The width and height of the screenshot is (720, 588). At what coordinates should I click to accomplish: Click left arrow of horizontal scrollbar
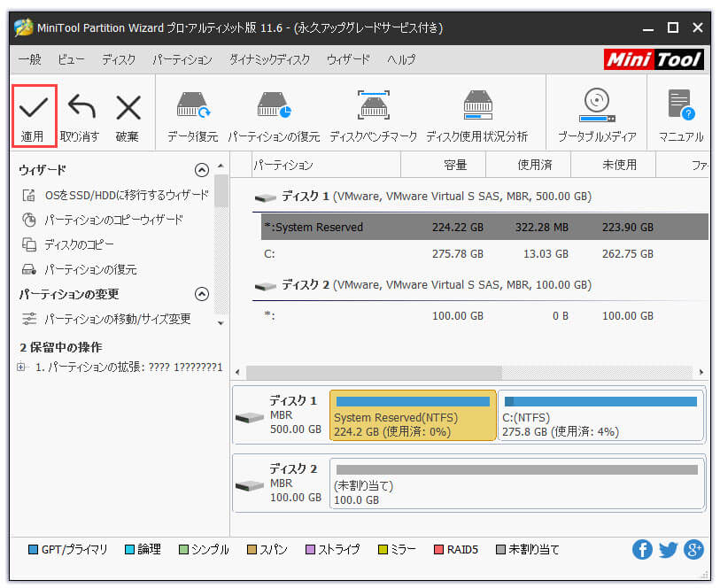(237, 372)
